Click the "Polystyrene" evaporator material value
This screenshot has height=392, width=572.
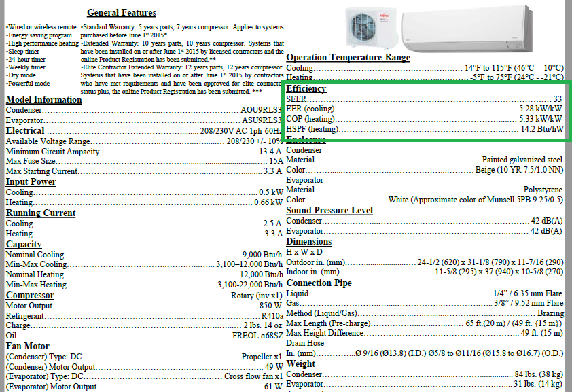543,190
